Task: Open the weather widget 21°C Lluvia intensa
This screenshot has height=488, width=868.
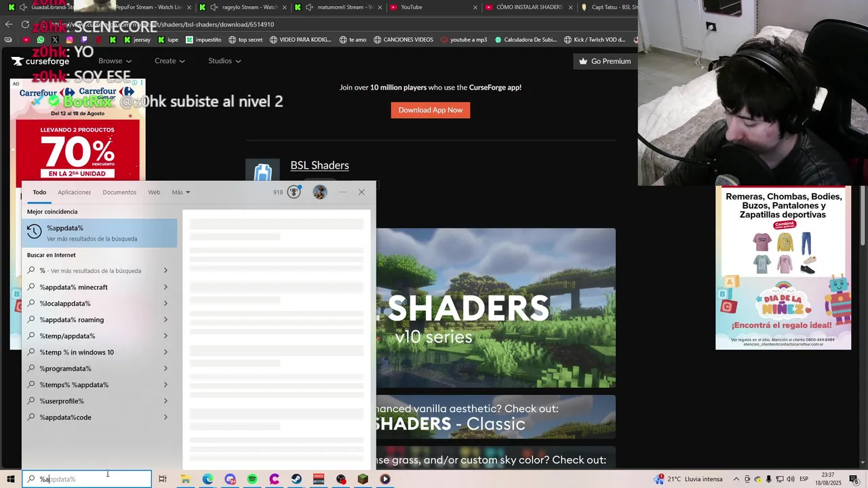Action: [688, 479]
